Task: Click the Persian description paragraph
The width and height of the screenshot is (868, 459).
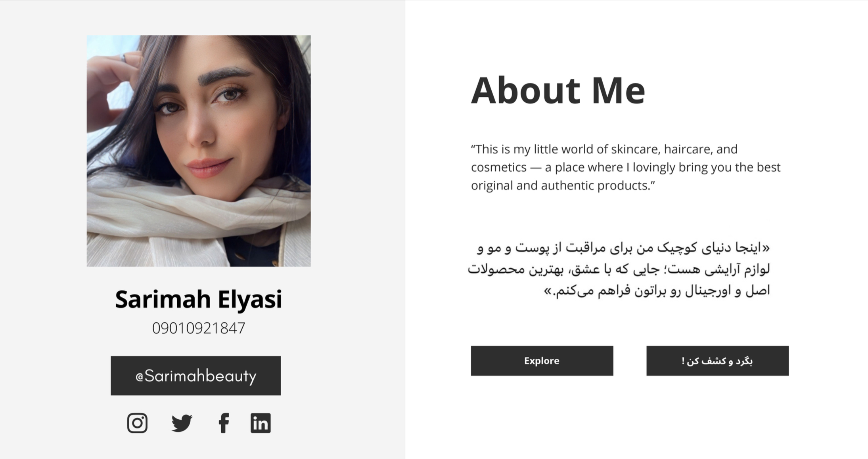Action: tap(619, 270)
